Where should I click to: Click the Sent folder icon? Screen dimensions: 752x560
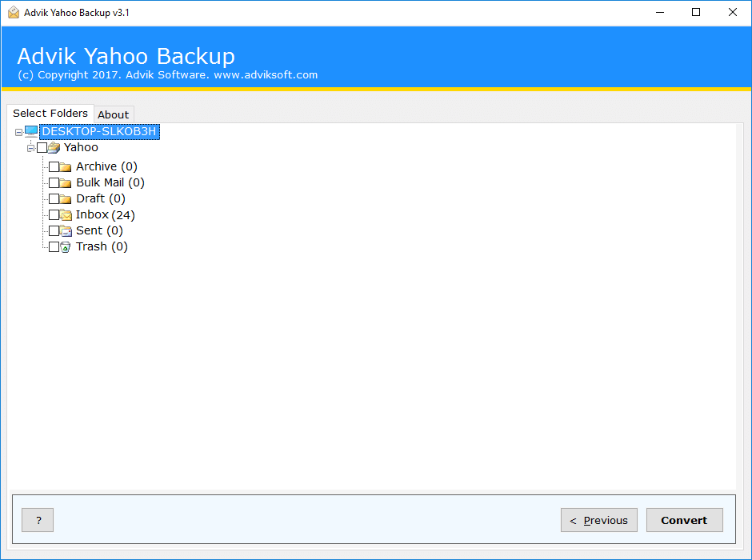point(66,230)
